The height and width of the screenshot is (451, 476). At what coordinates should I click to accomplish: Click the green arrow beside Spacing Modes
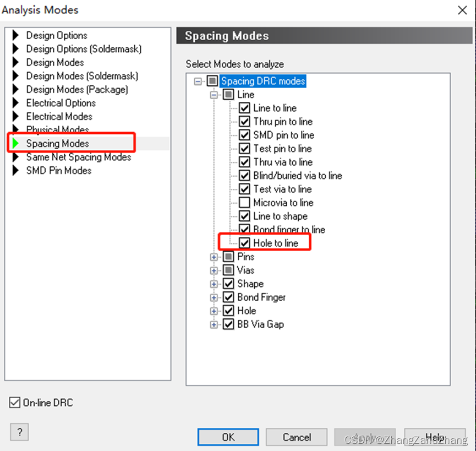click(x=15, y=144)
